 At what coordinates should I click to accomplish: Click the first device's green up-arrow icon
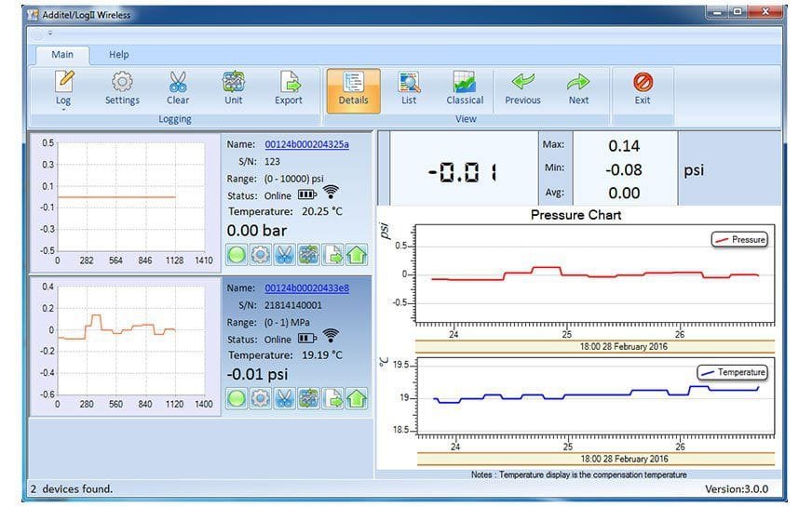point(357,255)
